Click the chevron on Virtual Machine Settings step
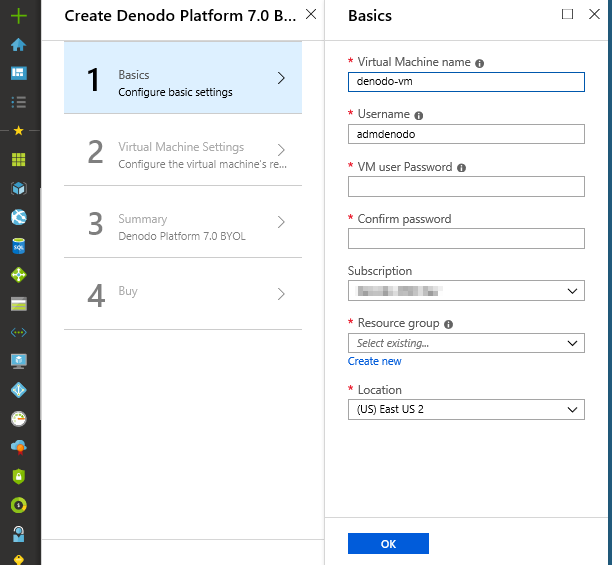The height and width of the screenshot is (565, 612). point(281,150)
